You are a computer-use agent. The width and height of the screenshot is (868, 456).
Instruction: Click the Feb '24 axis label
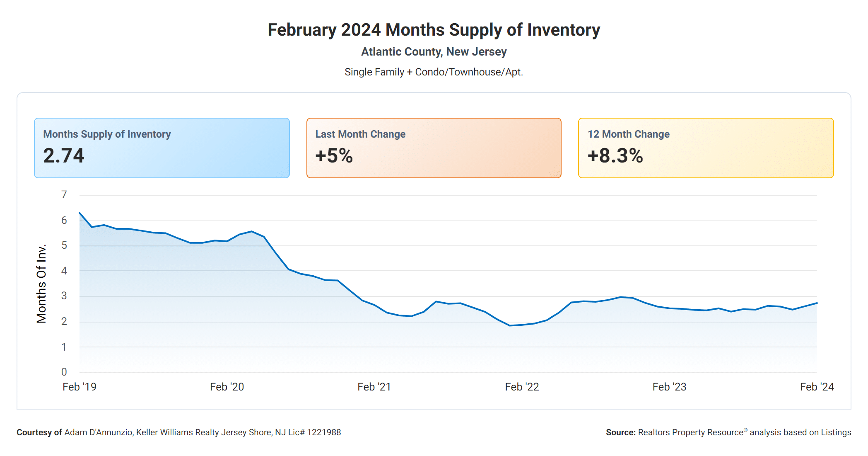817,387
